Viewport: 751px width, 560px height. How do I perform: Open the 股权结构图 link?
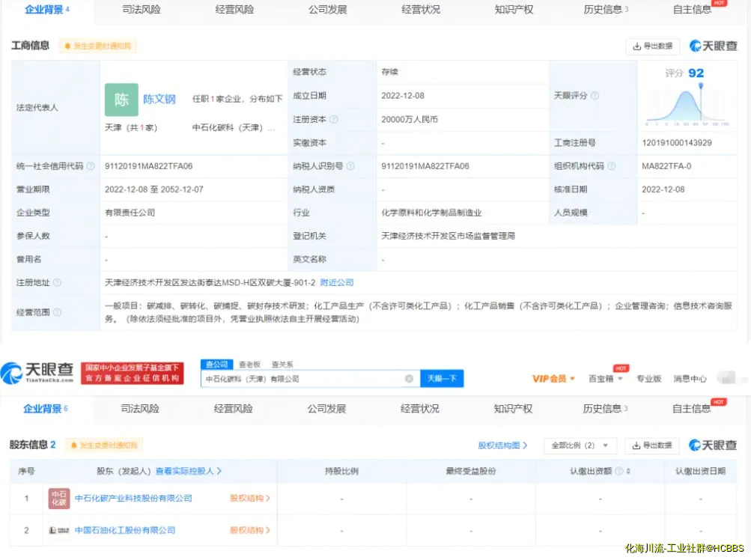(502, 445)
